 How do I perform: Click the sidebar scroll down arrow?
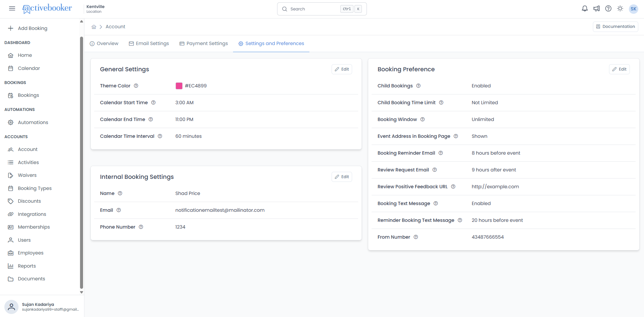click(x=81, y=292)
